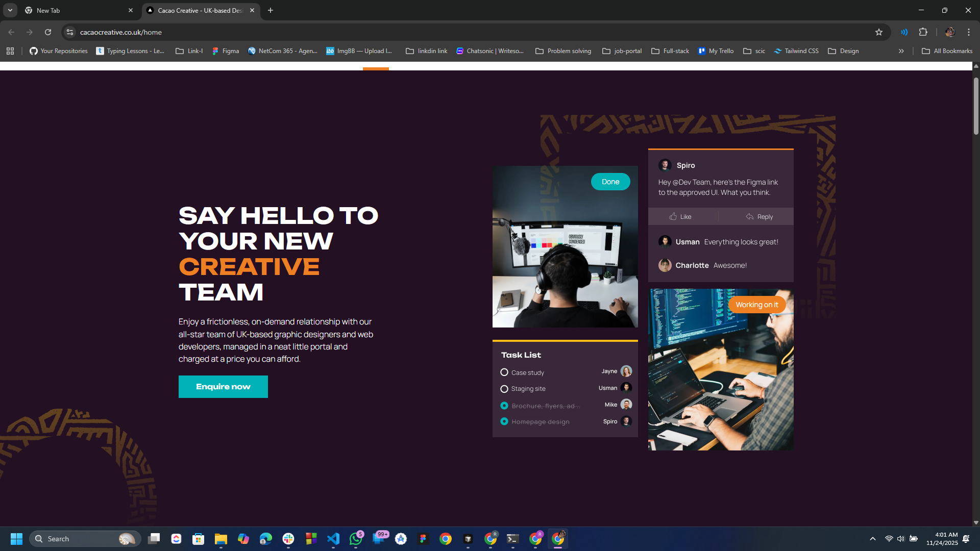
Task: Launch Figma from the taskbar
Action: coord(423,539)
